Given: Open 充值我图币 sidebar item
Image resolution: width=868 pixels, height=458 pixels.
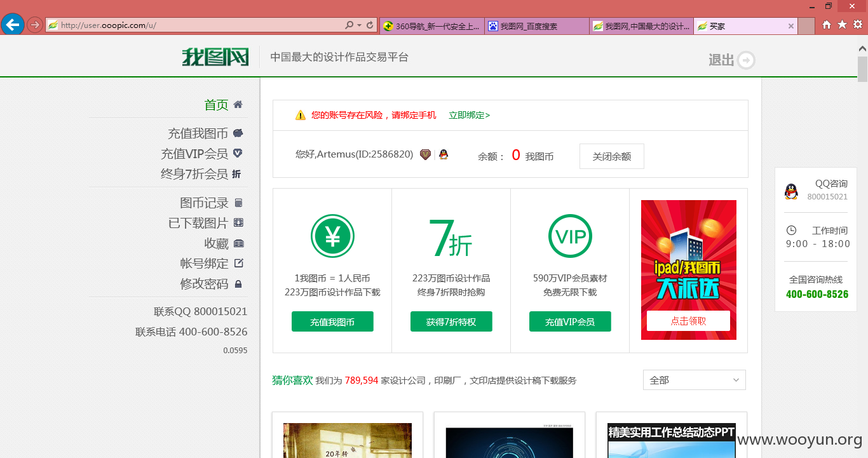Looking at the screenshot, I should click(x=198, y=133).
